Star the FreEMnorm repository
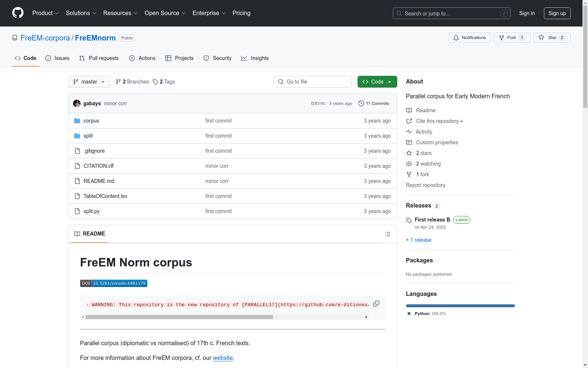This screenshot has width=588, height=368. coord(552,38)
